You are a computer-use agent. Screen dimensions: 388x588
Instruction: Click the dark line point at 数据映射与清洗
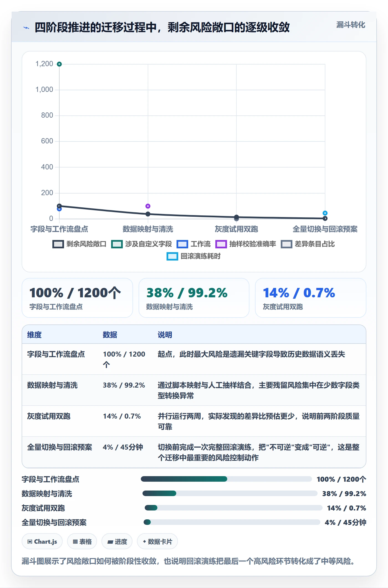[148, 214]
